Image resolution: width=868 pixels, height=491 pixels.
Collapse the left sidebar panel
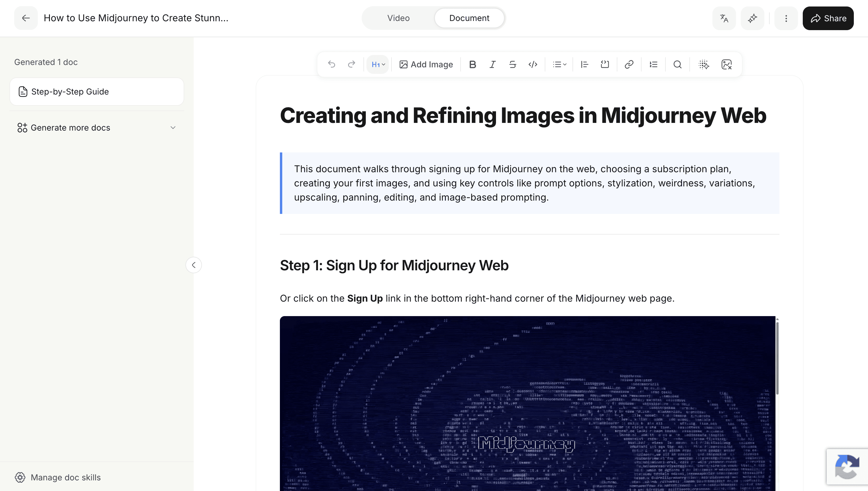(194, 265)
